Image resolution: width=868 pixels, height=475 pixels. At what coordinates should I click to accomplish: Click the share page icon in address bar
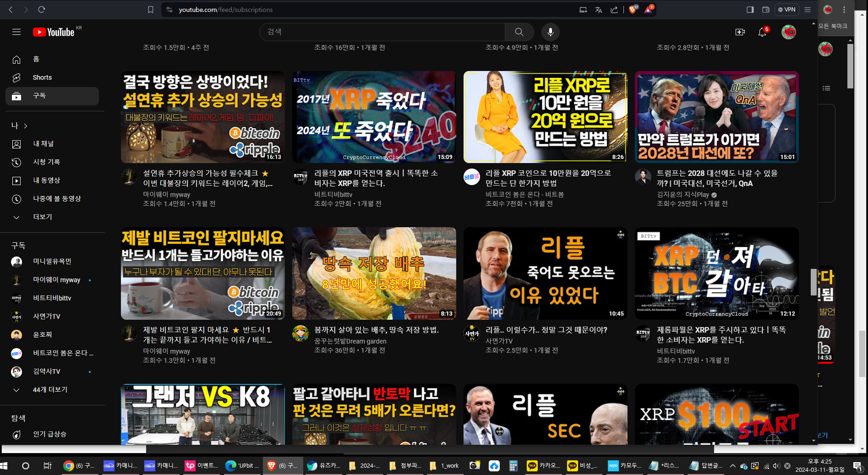[614, 10]
